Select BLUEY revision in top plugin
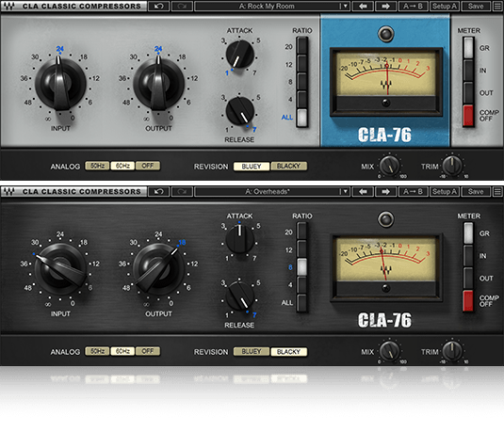 (x=252, y=166)
